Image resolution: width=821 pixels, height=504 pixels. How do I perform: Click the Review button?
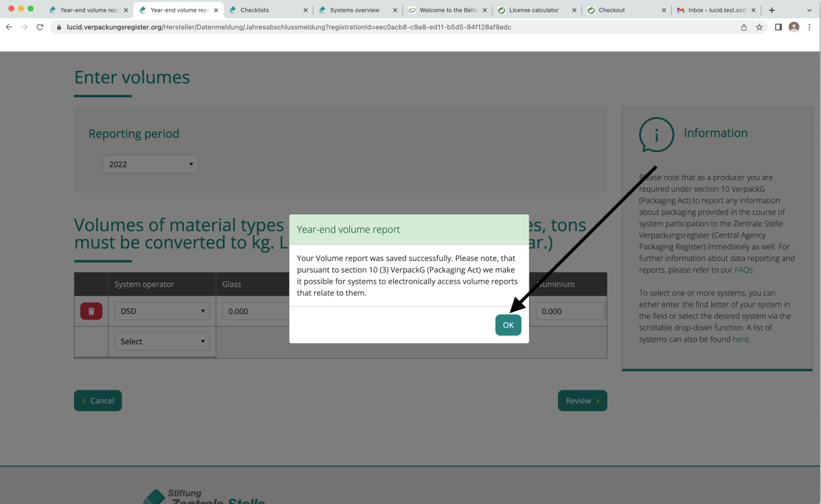(x=582, y=401)
